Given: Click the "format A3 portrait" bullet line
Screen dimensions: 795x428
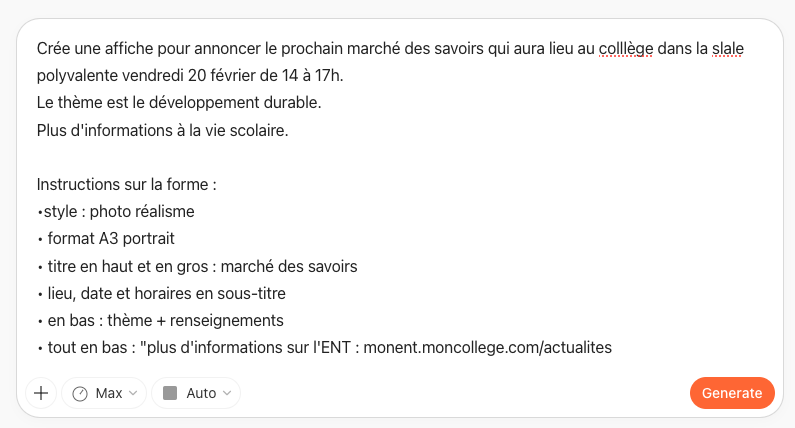Looking at the screenshot, I should 110,239.
